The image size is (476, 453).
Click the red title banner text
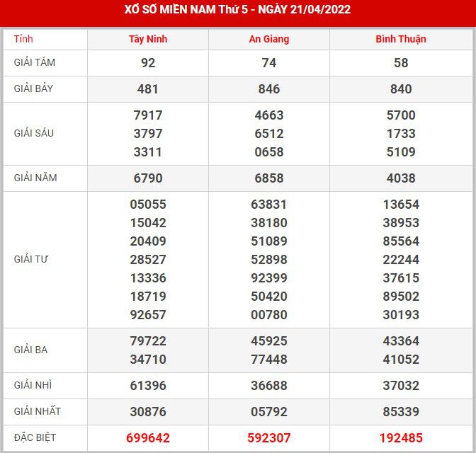click(238, 10)
